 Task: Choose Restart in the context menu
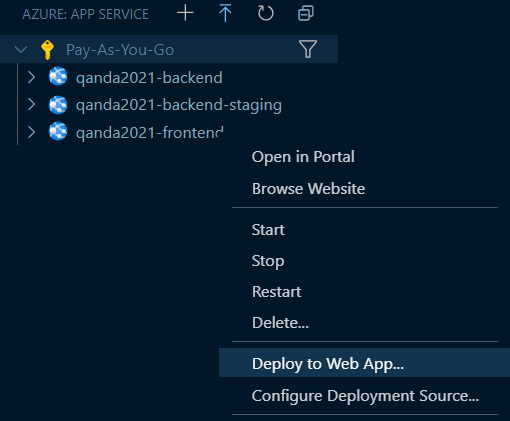click(x=276, y=292)
